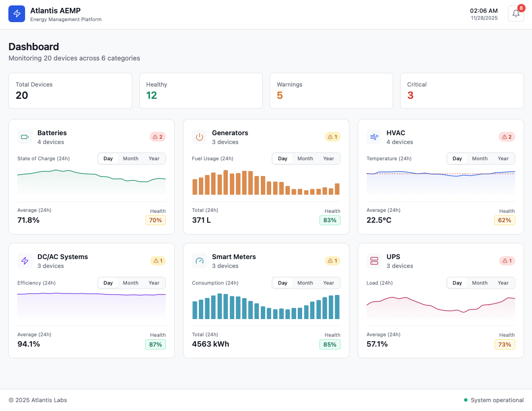Click the power icon on the Generators card
This screenshot has width=532, height=411.
[199, 137]
